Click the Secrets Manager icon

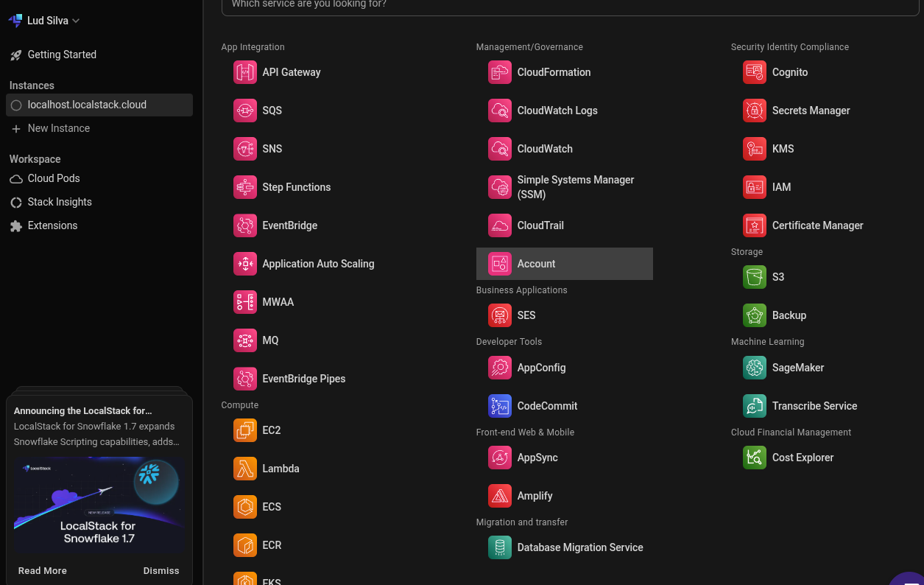pyautogui.click(x=755, y=111)
